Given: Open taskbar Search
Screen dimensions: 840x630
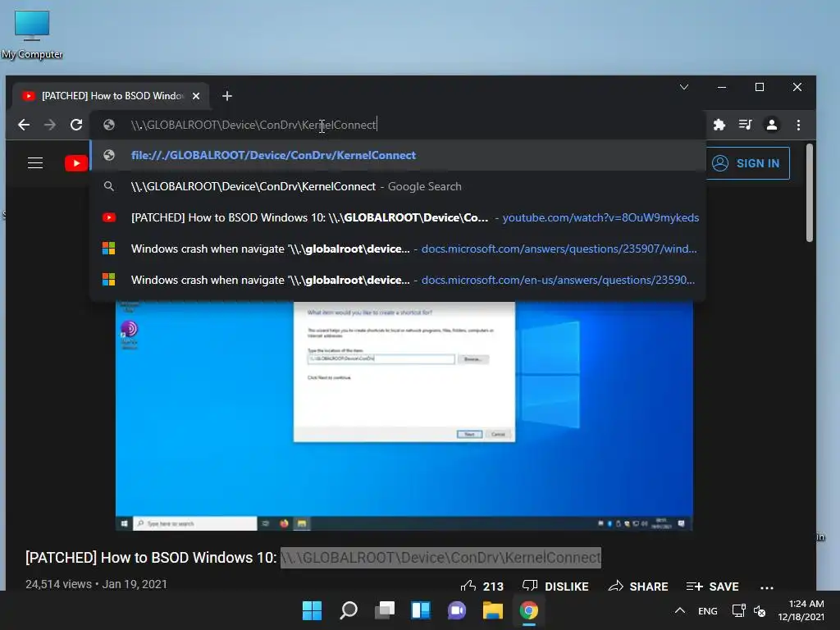Looking at the screenshot, I should [348, 610].
